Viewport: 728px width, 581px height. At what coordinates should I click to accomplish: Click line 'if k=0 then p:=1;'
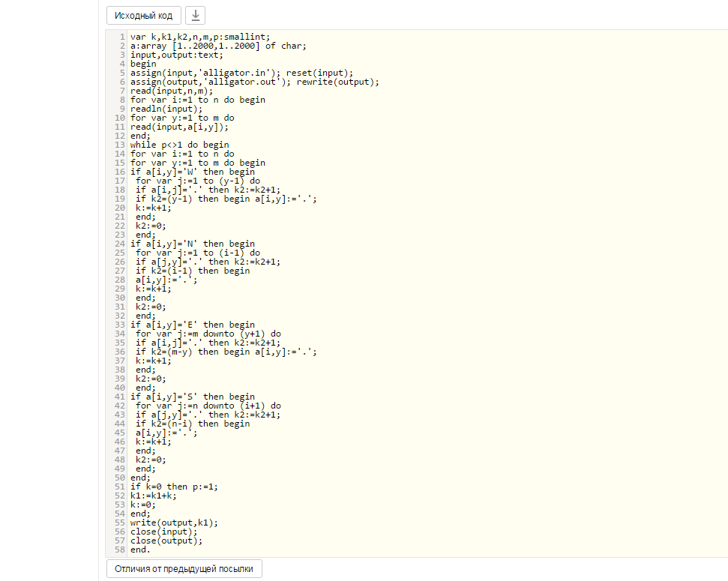click(174, 487)
